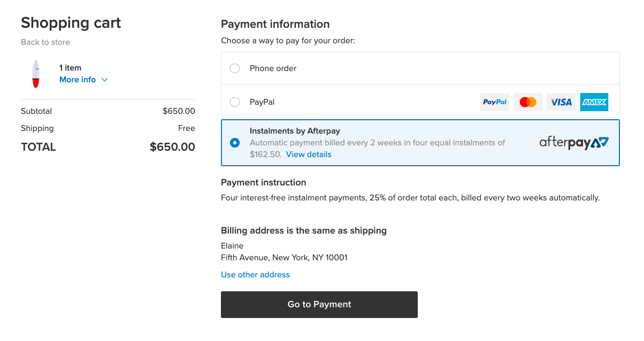Click the VISA card icon
The image size is (644, 341).
(x=561, y=102)
